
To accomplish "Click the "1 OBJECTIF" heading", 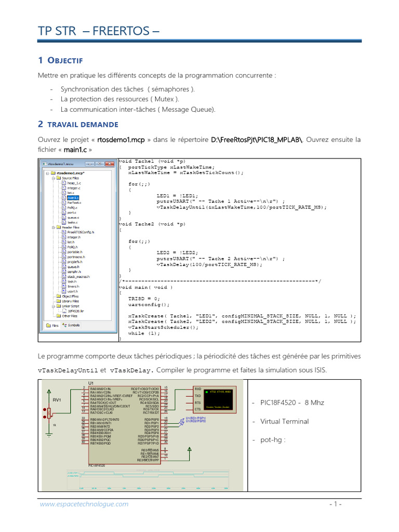I will click(60, 60).
